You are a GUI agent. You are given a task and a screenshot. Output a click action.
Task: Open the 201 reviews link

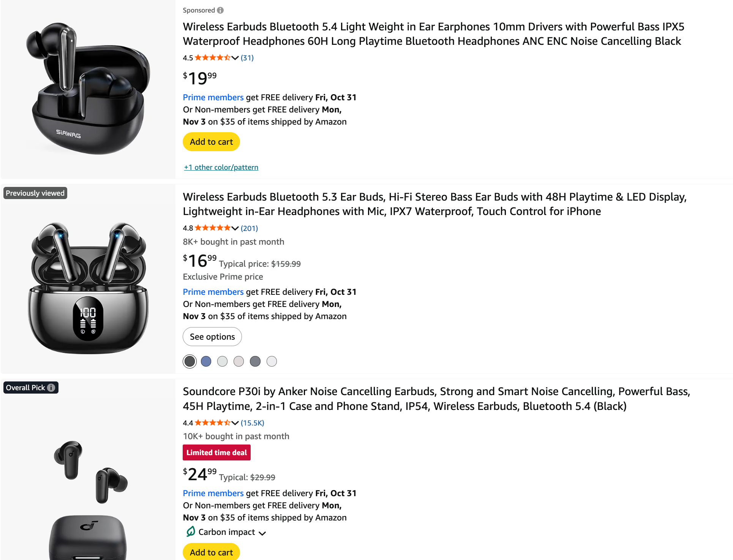(x=249, y=228)
